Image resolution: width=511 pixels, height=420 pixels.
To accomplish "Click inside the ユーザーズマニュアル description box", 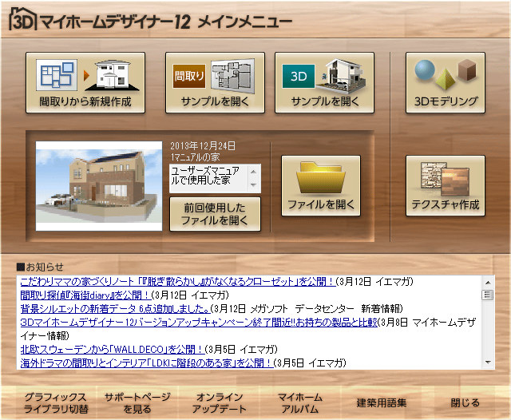I will [208, 179].
